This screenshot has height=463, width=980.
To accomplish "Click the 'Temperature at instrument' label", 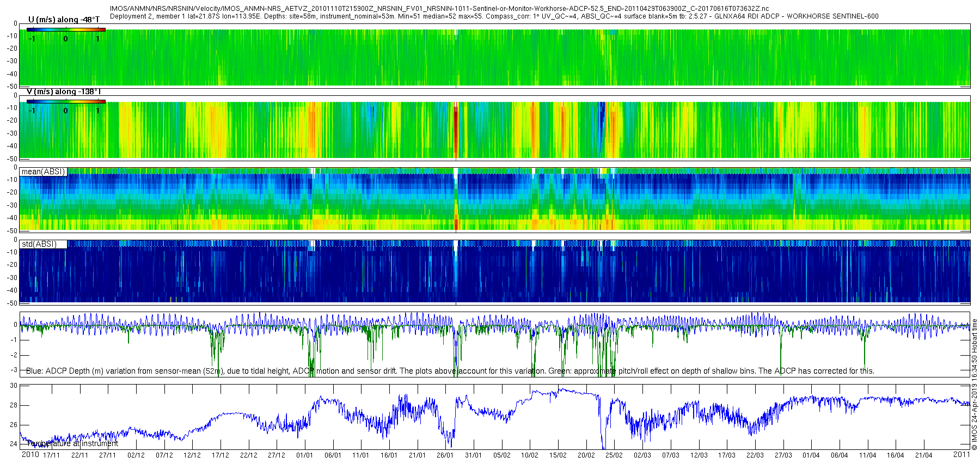I will click(72, 443).
